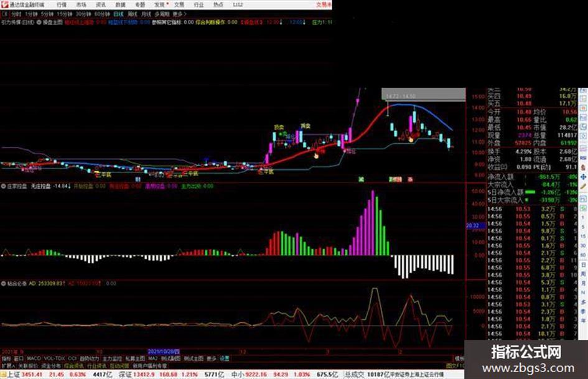Open 新用户福利专享 link
The width and height of the screenshot is (588, 379).
coord(150,365)
